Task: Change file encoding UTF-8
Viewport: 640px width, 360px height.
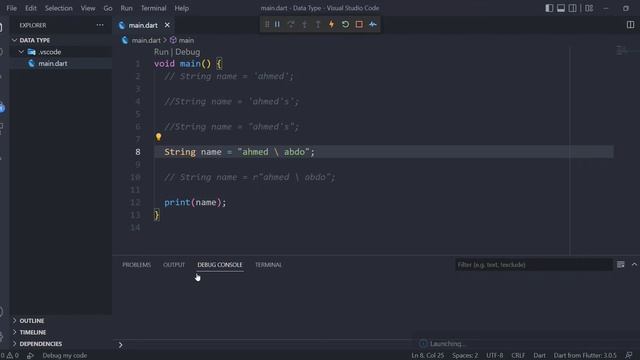Action: 495,356
